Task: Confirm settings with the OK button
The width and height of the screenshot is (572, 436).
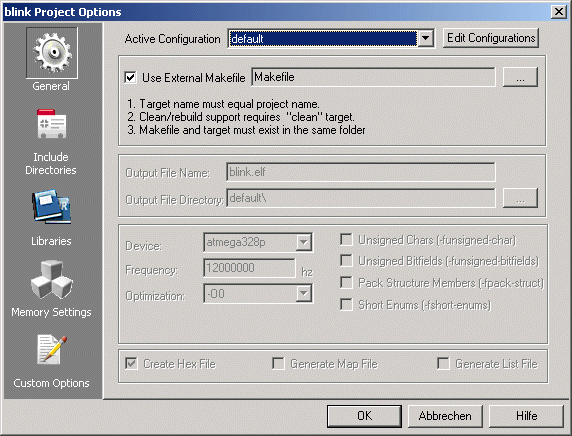Action: point(364,416)
